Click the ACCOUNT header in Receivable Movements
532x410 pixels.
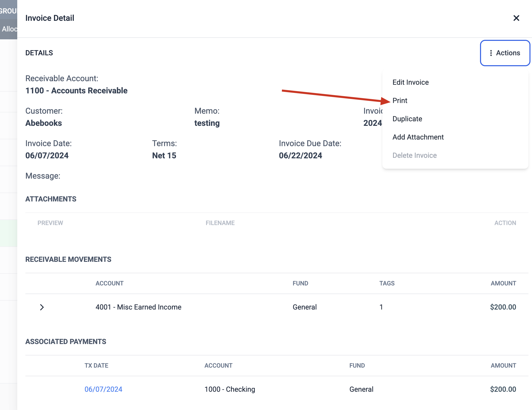point(109,283)
